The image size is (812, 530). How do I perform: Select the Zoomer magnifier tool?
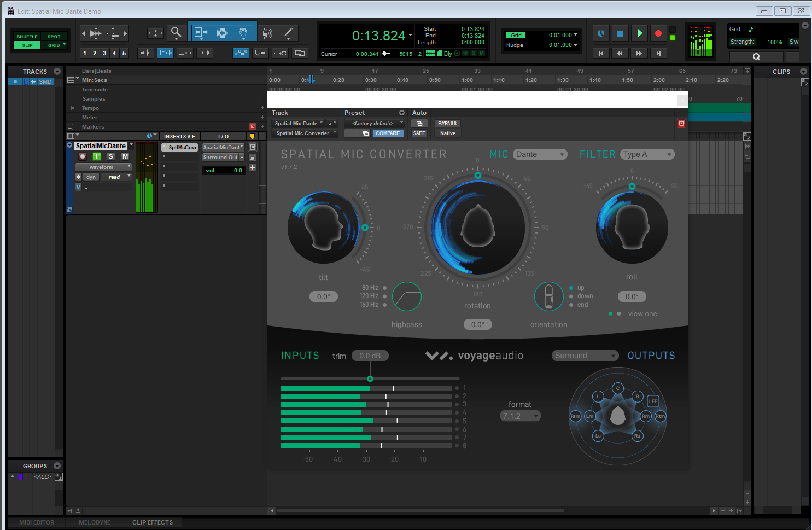[176, 33]
